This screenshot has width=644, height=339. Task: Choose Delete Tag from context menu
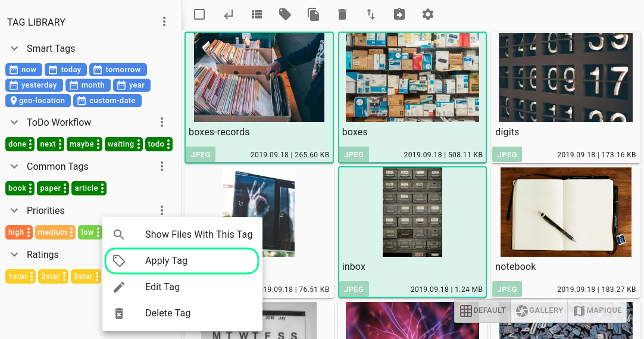click(x=182, y=313)
